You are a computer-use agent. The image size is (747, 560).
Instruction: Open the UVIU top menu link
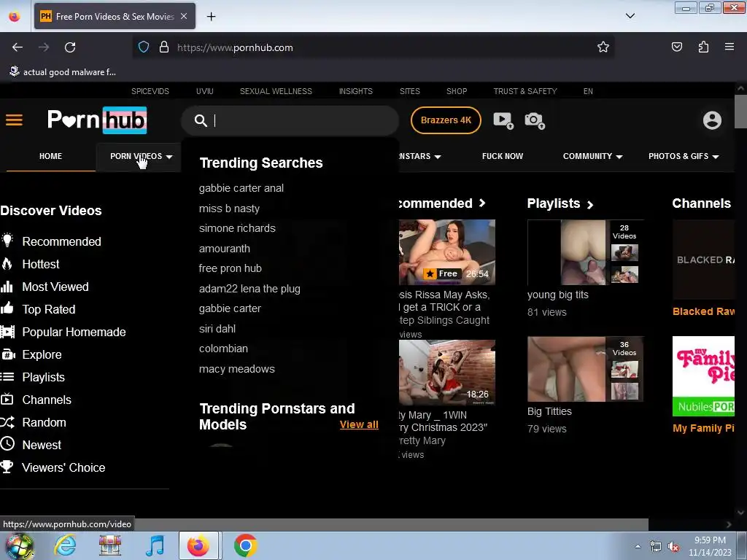pos(205,91)
